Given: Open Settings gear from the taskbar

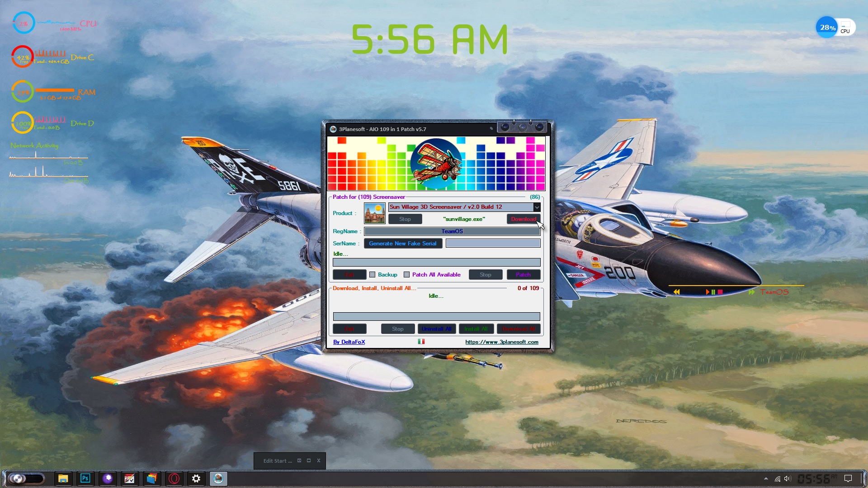Looking at the screenshot, I should tap(196, 478).
